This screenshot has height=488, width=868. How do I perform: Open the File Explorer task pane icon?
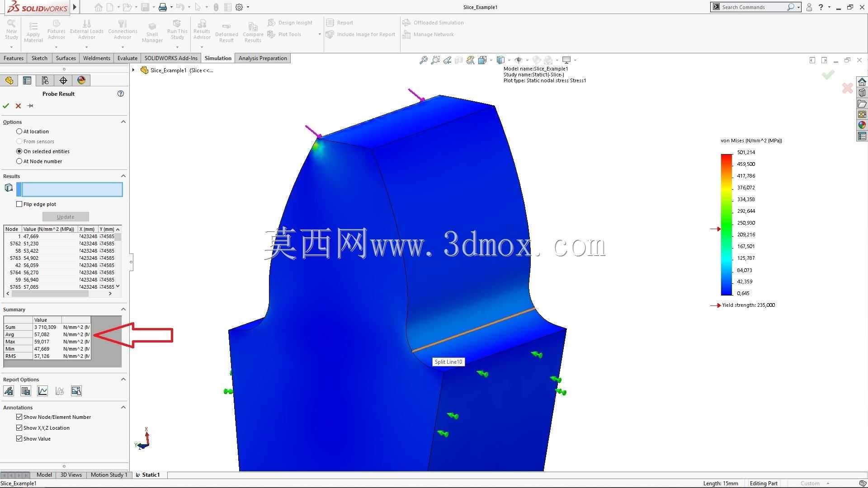pyautogui.click(x=862, y=103)
